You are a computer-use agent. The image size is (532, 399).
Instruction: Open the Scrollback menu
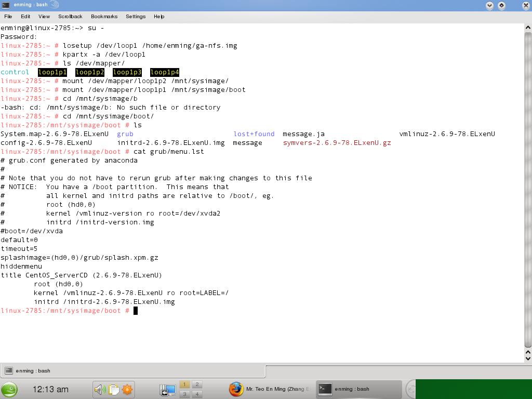point(70,16)
